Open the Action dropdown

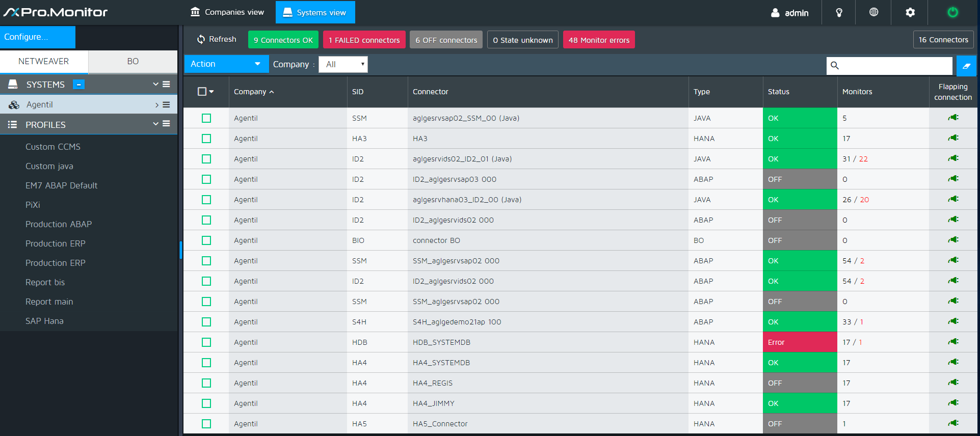point(226,64)
